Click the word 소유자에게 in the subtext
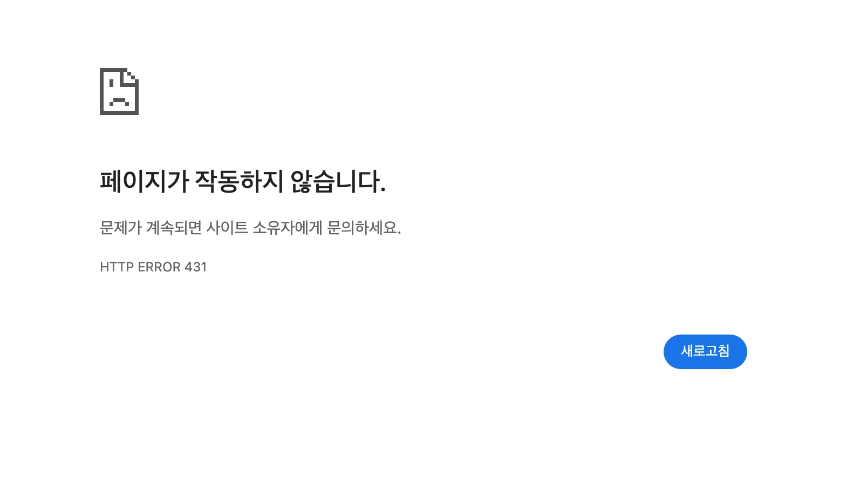 click(x=288, y=228)
